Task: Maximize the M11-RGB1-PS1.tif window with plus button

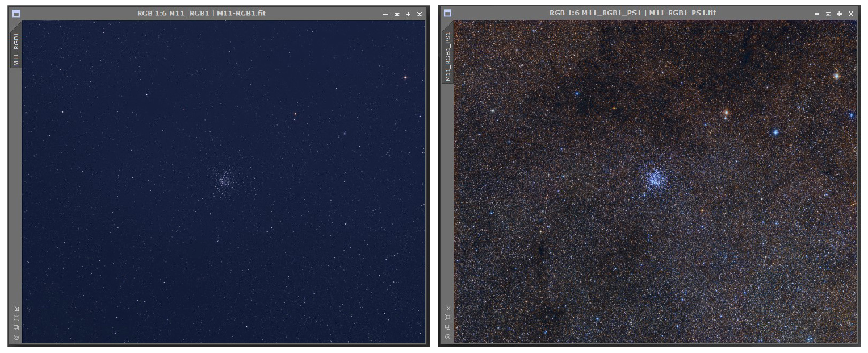Action: (x=840, y=13)
